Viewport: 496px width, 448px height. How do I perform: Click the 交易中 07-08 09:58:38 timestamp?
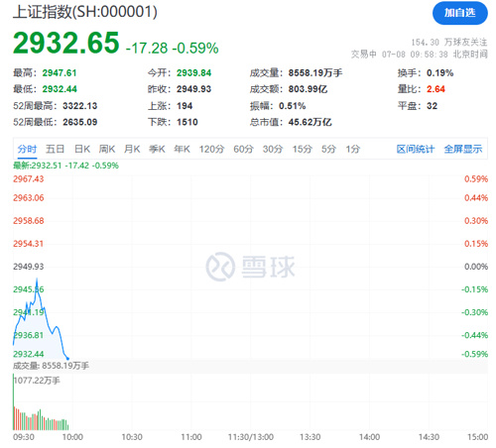click(x=420, y=55)
